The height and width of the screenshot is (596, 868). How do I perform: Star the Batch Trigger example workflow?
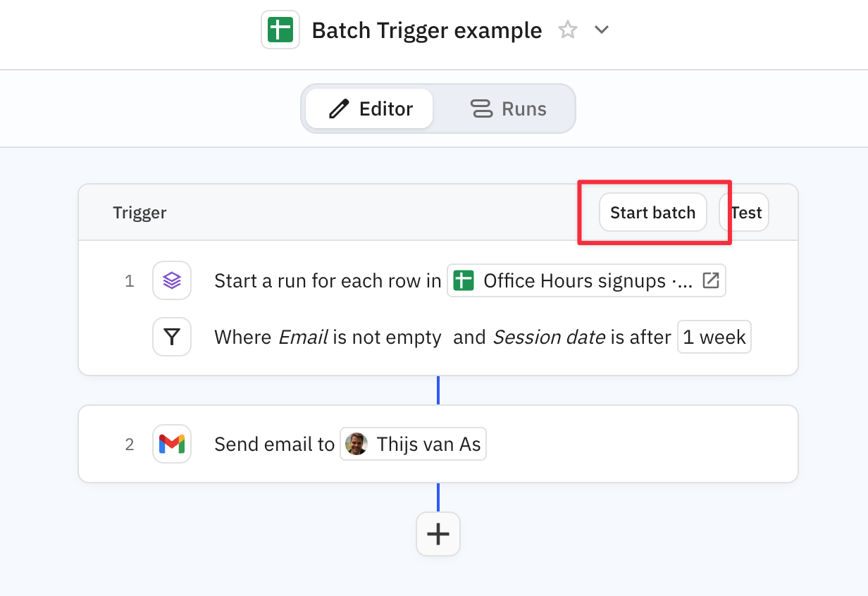tap(567, 30)
